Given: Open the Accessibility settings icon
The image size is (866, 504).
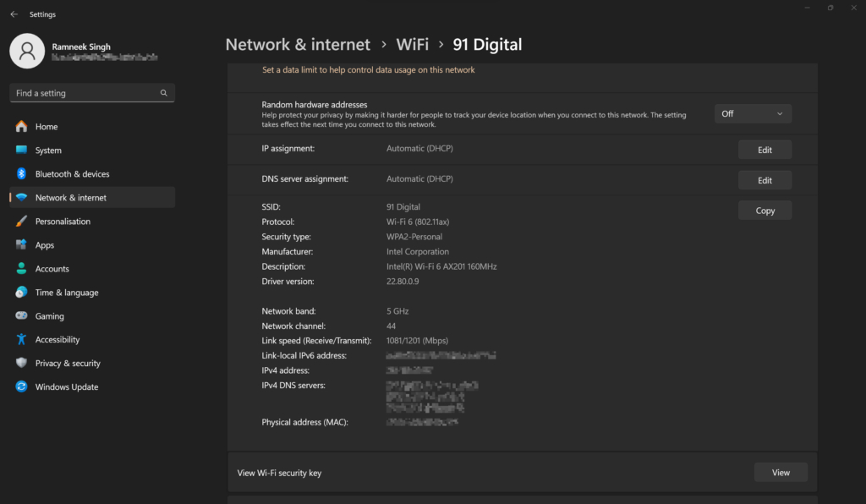Looking at the screenshot, I should (x=20, y=339).
